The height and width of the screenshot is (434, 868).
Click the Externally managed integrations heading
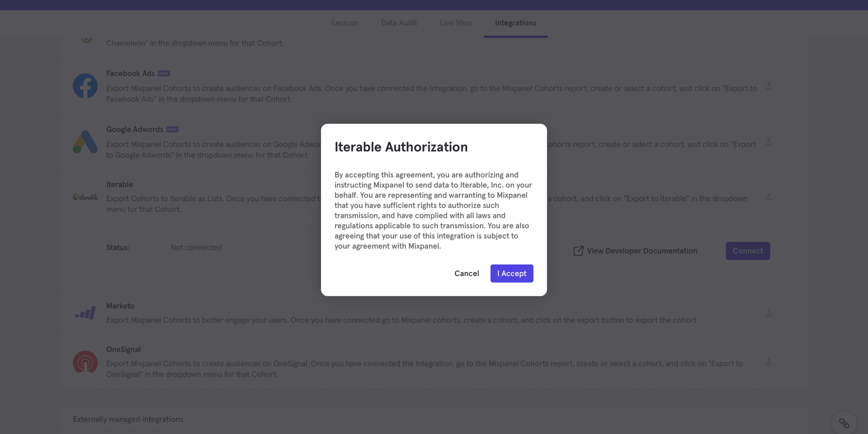128,419
